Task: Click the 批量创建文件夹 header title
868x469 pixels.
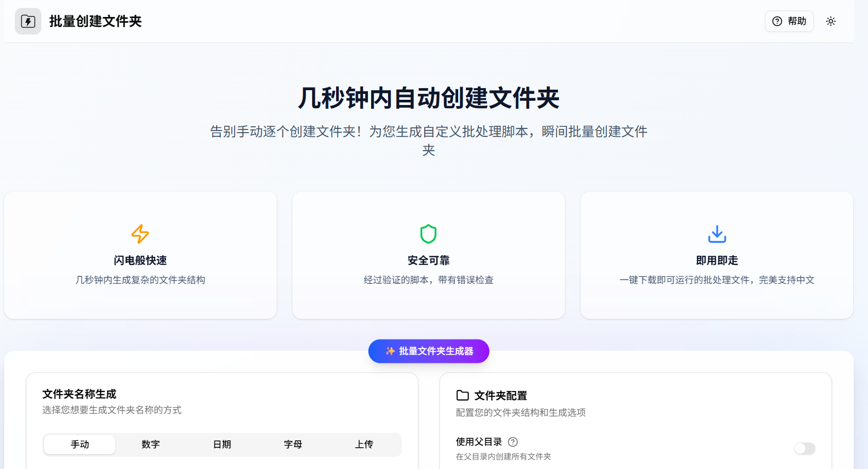Action: (96, 21)
